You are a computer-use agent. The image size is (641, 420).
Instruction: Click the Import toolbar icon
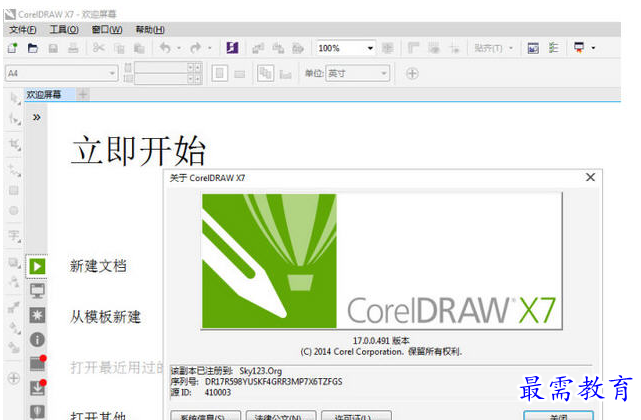tap(258, 48)
